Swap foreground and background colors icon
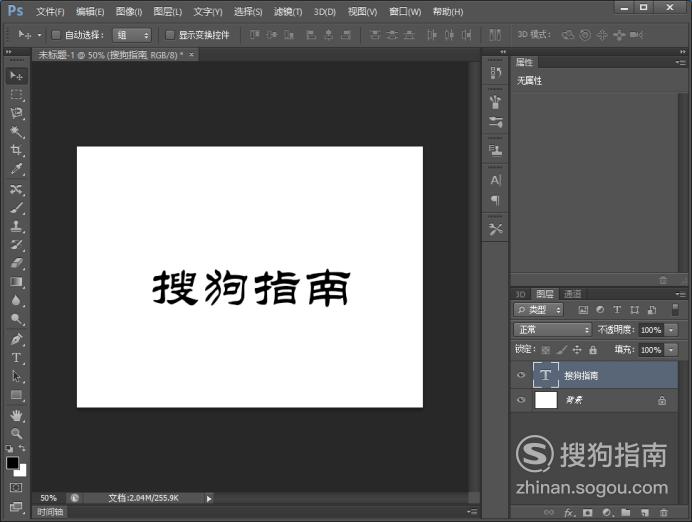692x522 pixels. tap(22, 448)
